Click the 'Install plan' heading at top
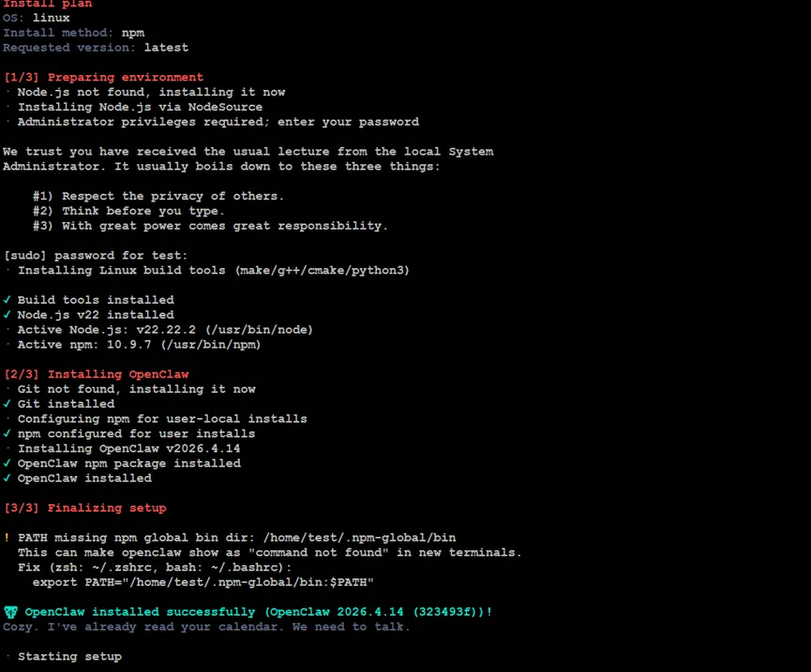This screenshot has width=811, height=672. (x=48, y=4)
